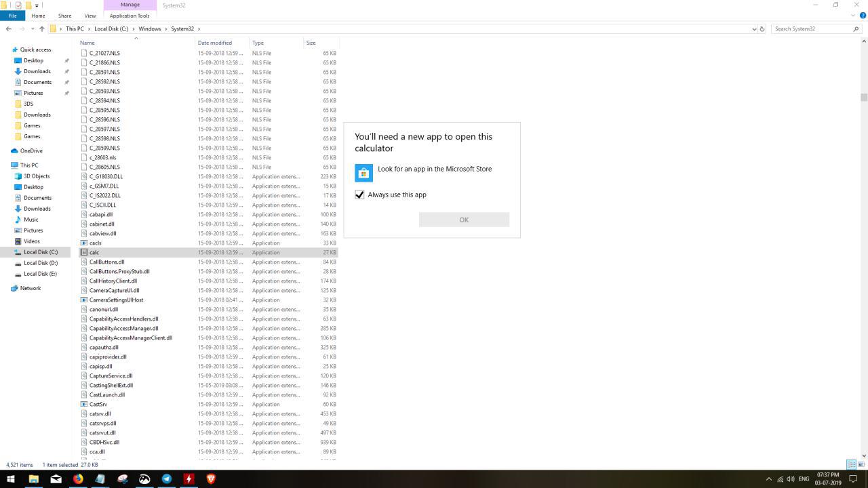Image resolution: width=868 pixels, height=488 pixels.
Task: Click the file list vertical scrollbar thumb
Action: [x=864, y=97]
